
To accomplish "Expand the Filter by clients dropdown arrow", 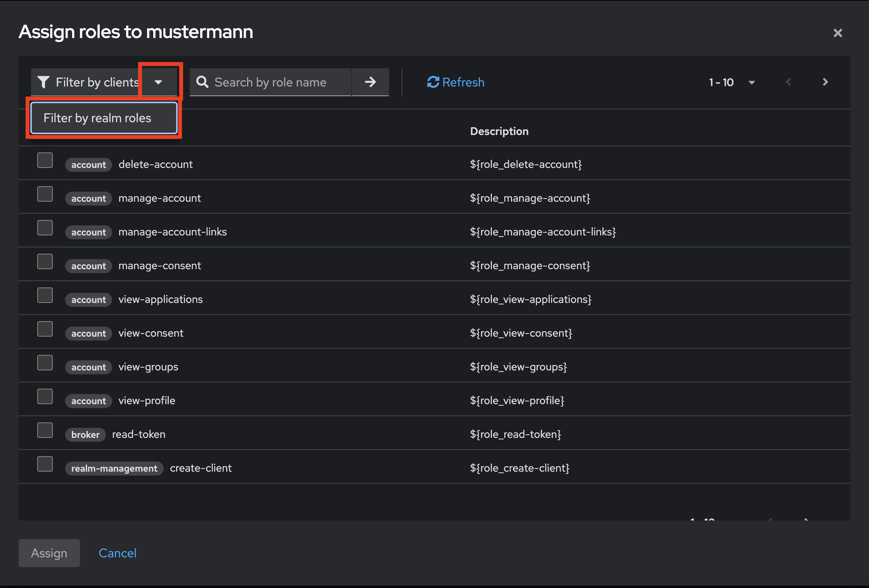I will pos(158,82).
